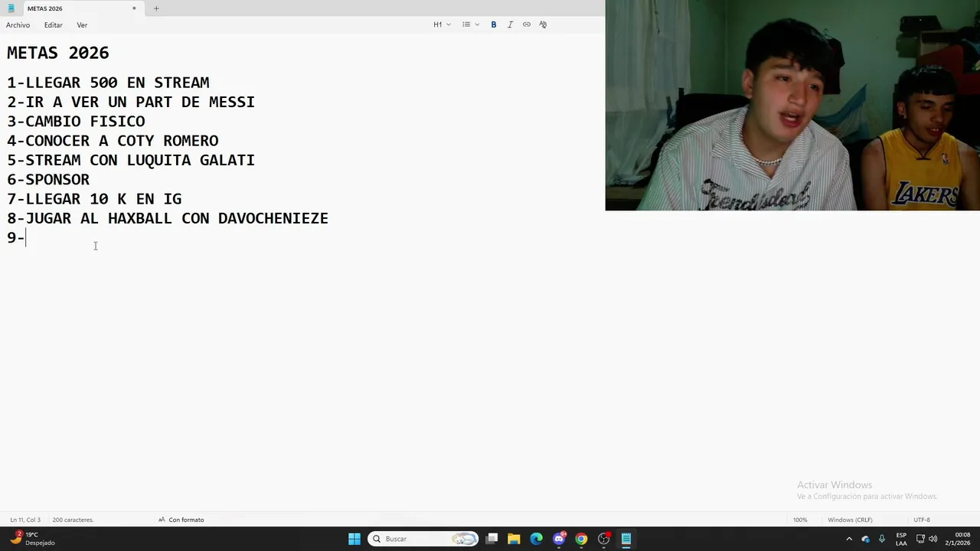
Task: Open the Ver menu
Action: tap(82, 25)
